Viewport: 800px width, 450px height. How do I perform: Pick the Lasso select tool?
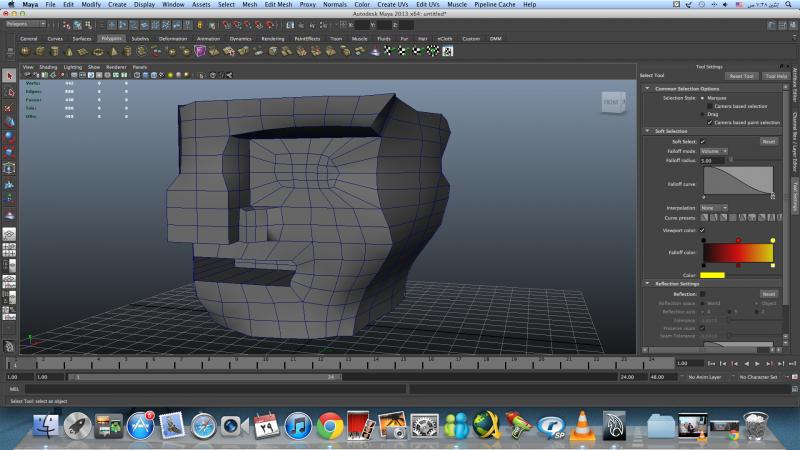(x=9, y=91)
